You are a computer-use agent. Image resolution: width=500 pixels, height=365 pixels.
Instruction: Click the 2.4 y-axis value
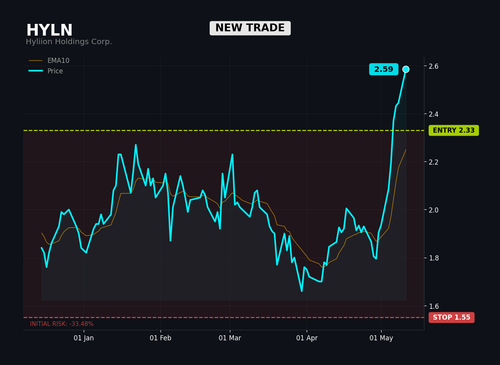point(433,114)
